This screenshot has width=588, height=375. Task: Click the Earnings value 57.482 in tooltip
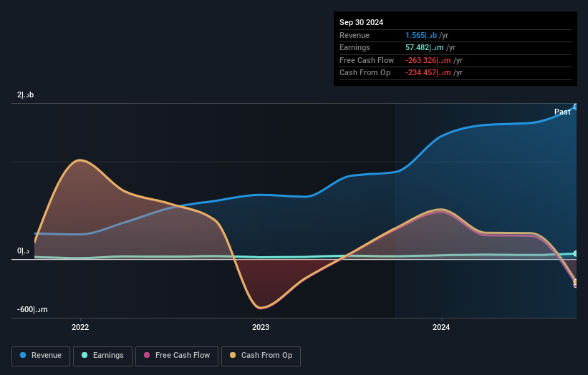425,47
